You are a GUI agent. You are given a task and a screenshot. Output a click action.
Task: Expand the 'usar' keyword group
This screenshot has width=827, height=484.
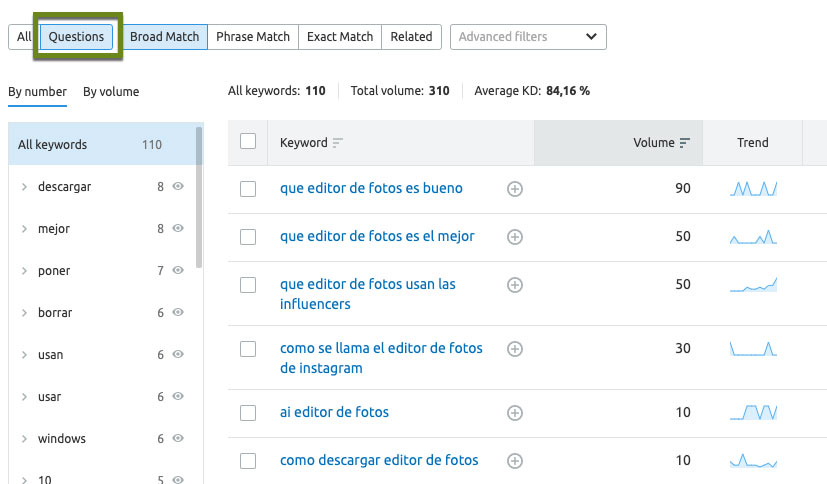click(24, 396)
